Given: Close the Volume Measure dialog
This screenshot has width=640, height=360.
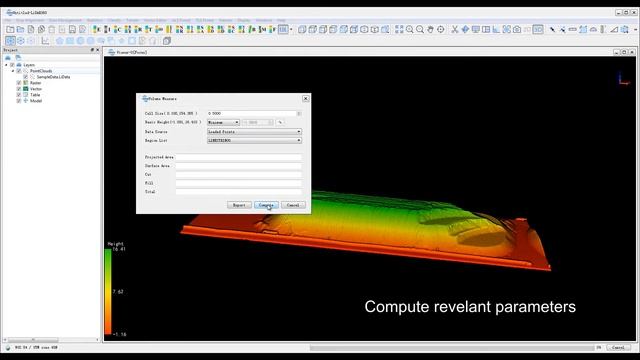Looking at the screenshot, I should pos(305,99).
